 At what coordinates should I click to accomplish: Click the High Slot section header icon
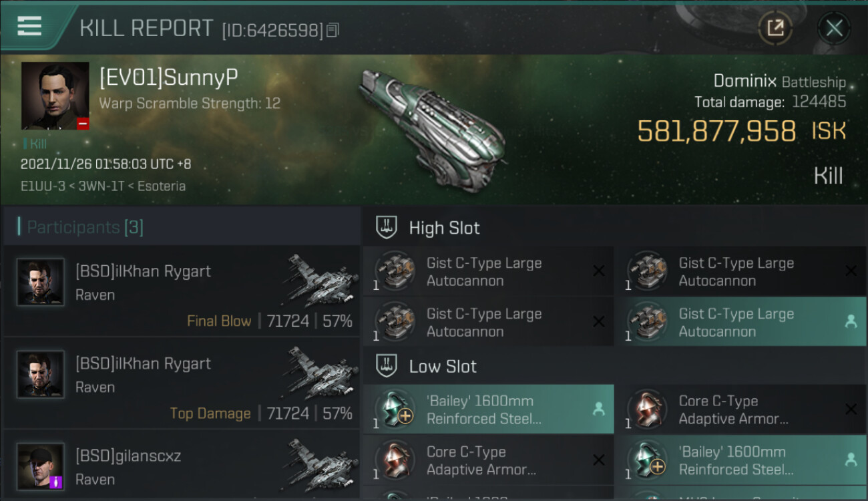[x=387, y=228]
